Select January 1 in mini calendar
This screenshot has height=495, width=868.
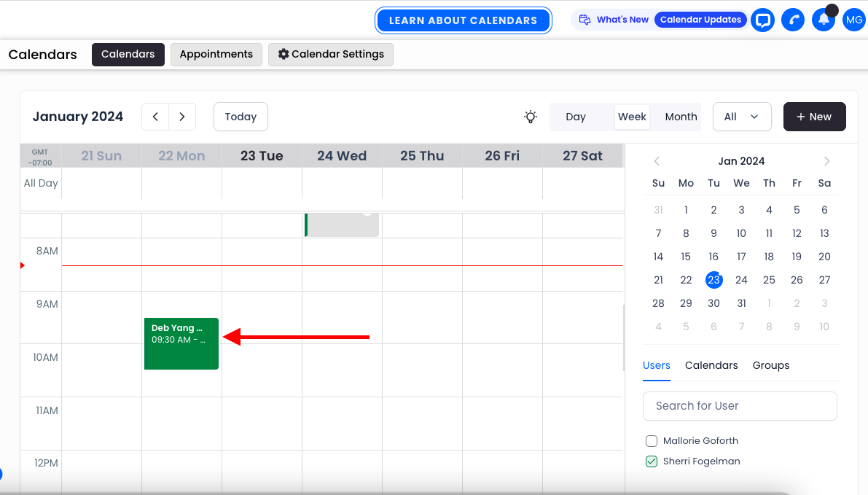coord(686,211)
